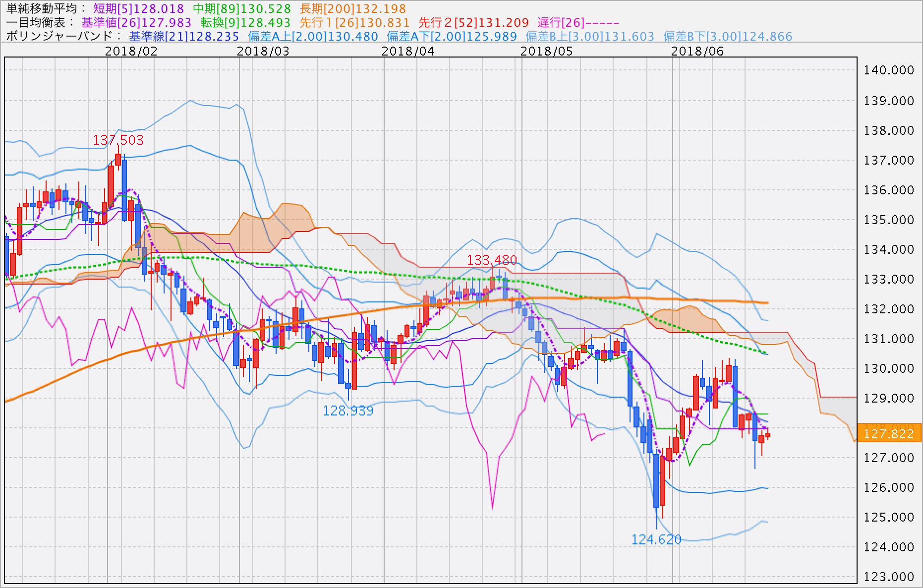The image size is (923, 588).
Task: Click the orange current price tag 127.822
Action: (x=889, y=433)
